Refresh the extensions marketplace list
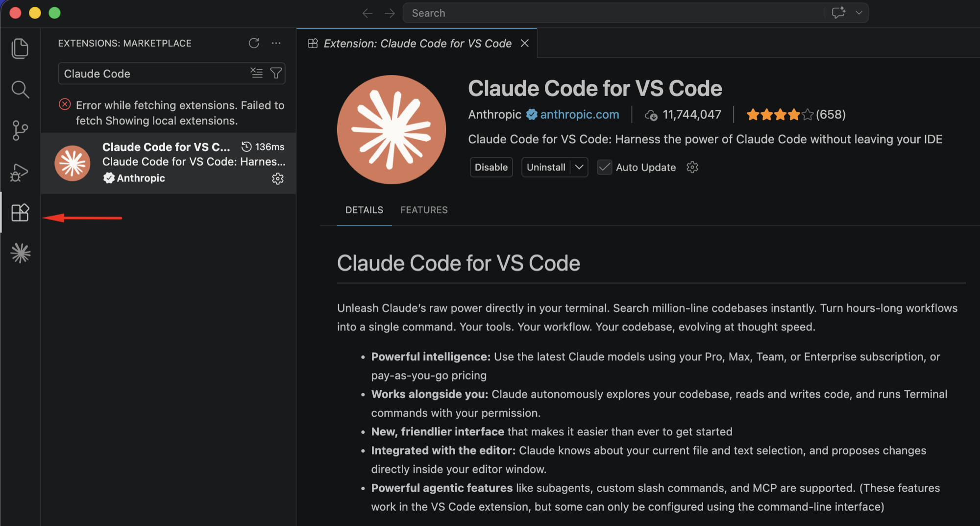 click(254, 43)
